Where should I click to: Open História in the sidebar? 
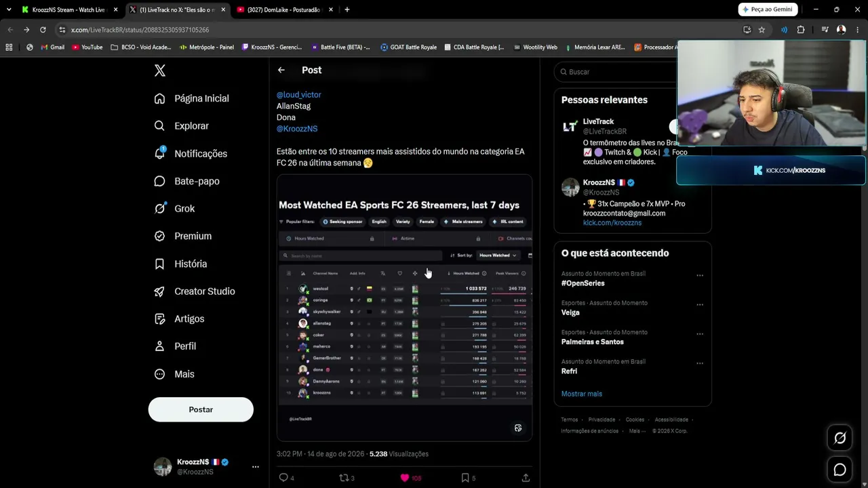point(180,264)
